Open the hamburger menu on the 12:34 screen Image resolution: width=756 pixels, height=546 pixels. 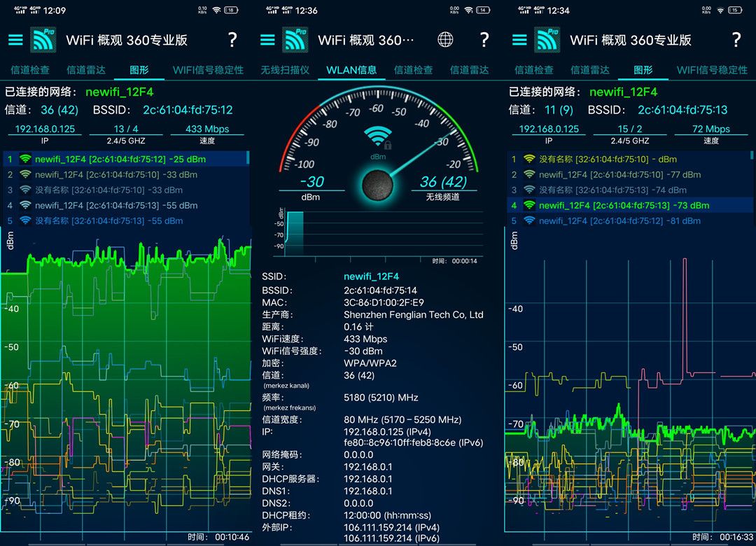(519, 40)
